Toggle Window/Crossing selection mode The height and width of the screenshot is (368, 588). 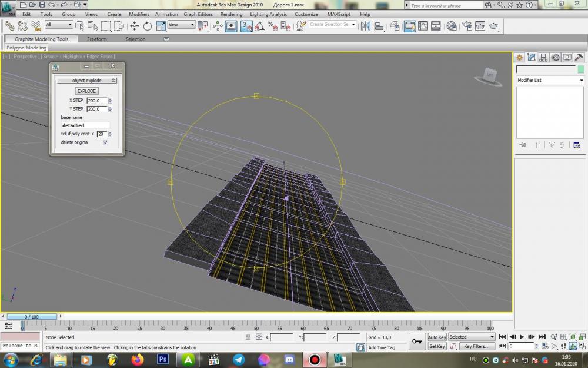point(119,25)
